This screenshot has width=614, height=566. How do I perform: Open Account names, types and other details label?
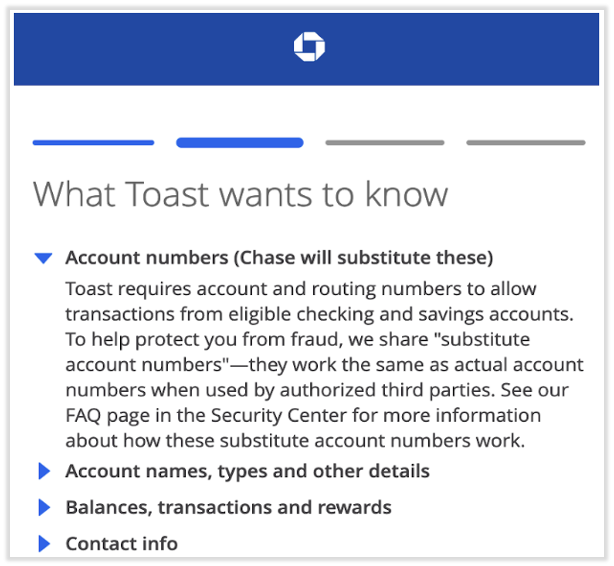(247, 471)
